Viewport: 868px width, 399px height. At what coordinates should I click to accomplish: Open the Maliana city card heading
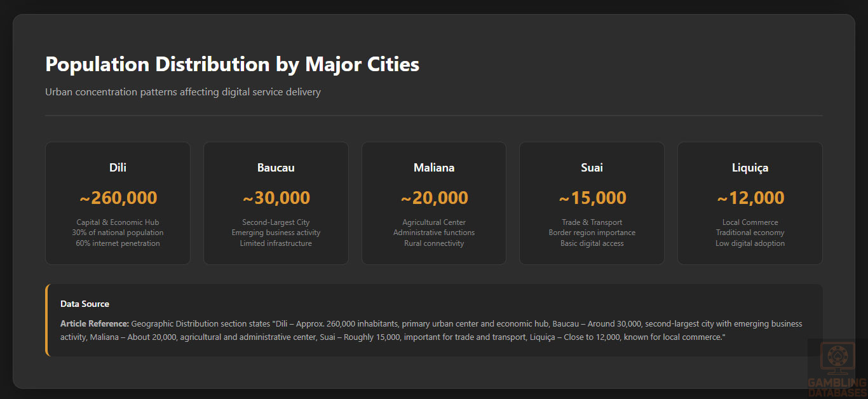coord(434,168)
